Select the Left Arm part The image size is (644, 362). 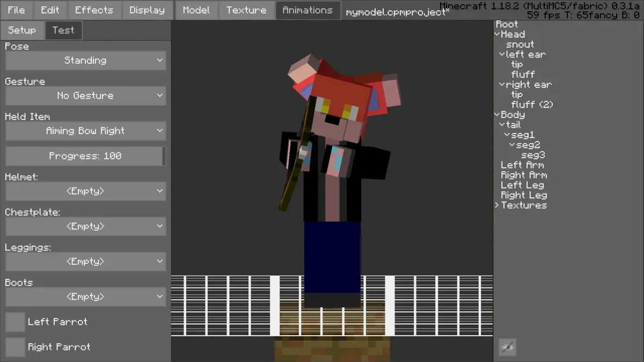pos(522,165)
